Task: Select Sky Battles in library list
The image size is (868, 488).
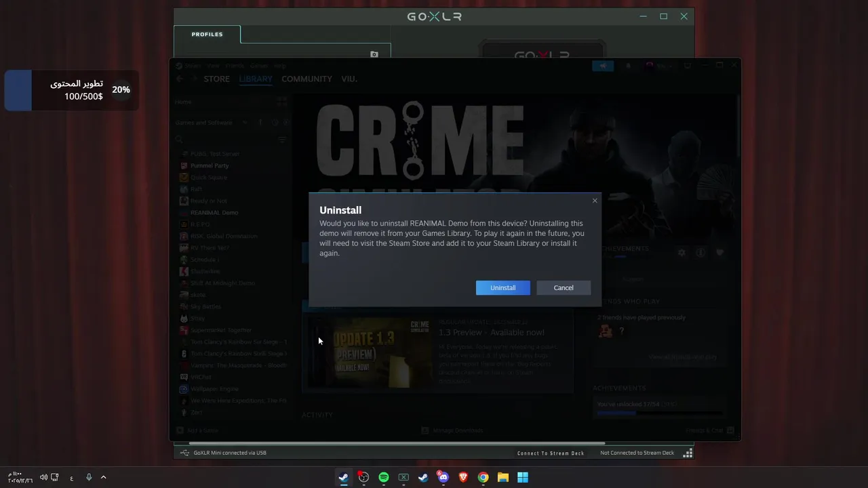Action: coord(205,306)
